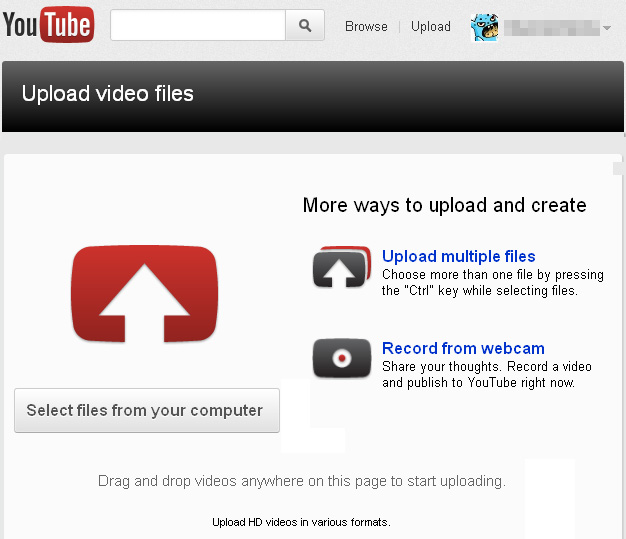Click Select files from your computer

click(x=147, y=410)
